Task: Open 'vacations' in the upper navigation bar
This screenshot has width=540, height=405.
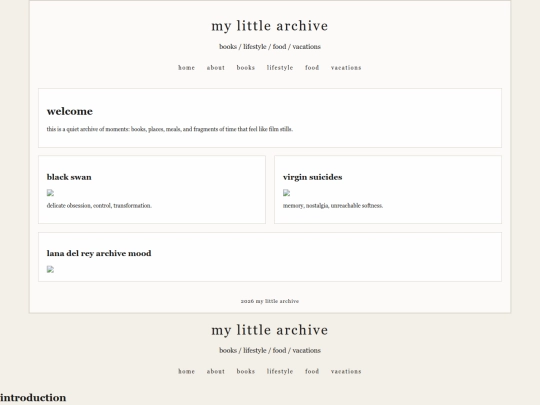Action: (346, 68)
